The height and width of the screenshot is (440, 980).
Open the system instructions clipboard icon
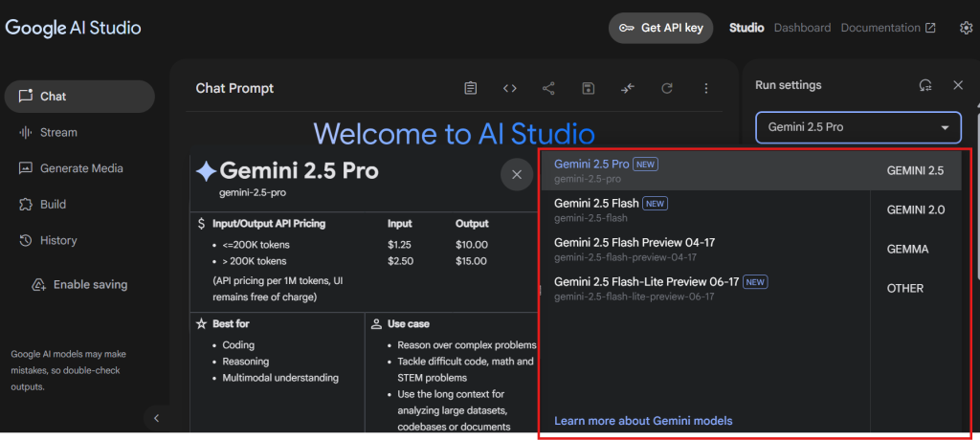[x=471, y=88]
